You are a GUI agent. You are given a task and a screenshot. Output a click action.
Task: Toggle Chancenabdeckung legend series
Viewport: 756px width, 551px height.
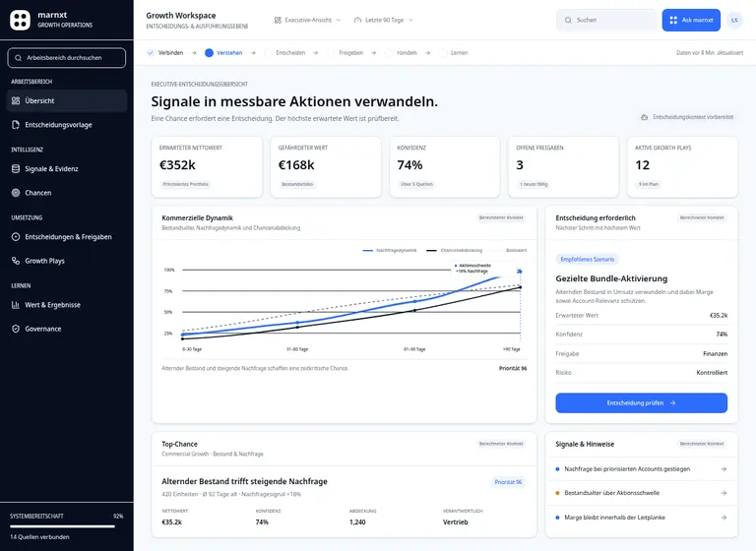(x=454, y=251)
